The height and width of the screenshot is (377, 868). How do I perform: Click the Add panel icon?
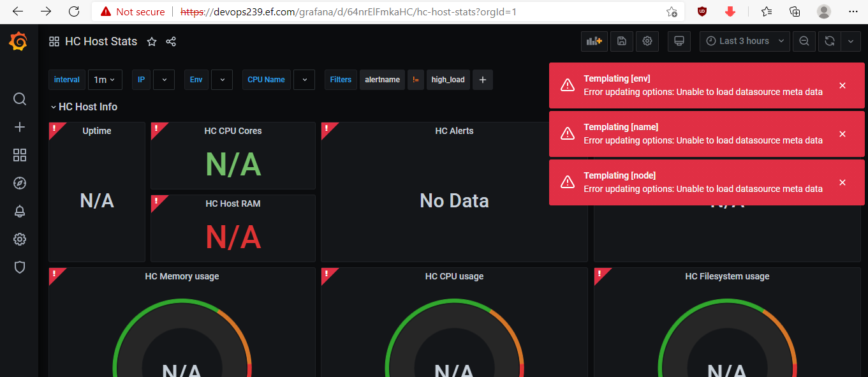(x=594, y=41)
